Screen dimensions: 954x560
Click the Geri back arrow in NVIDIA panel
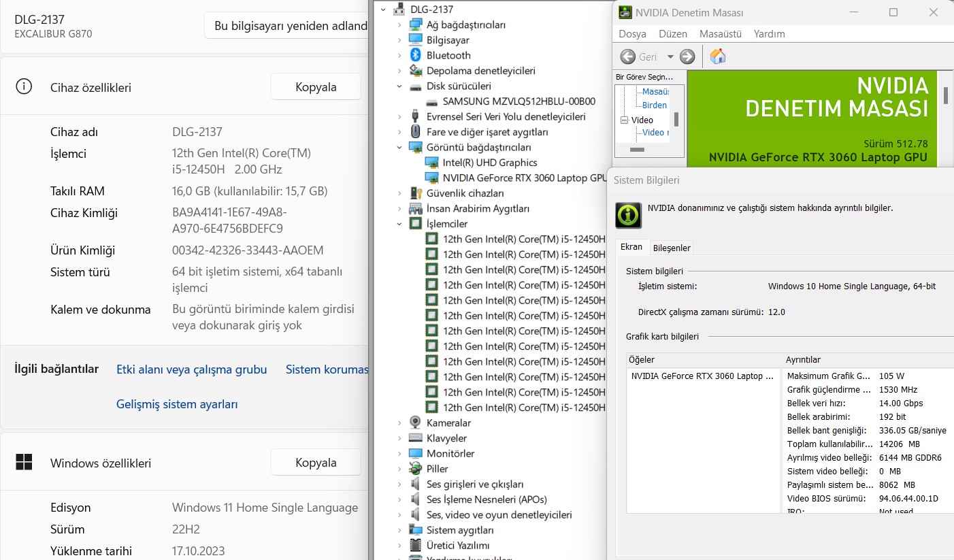point(628,56)
